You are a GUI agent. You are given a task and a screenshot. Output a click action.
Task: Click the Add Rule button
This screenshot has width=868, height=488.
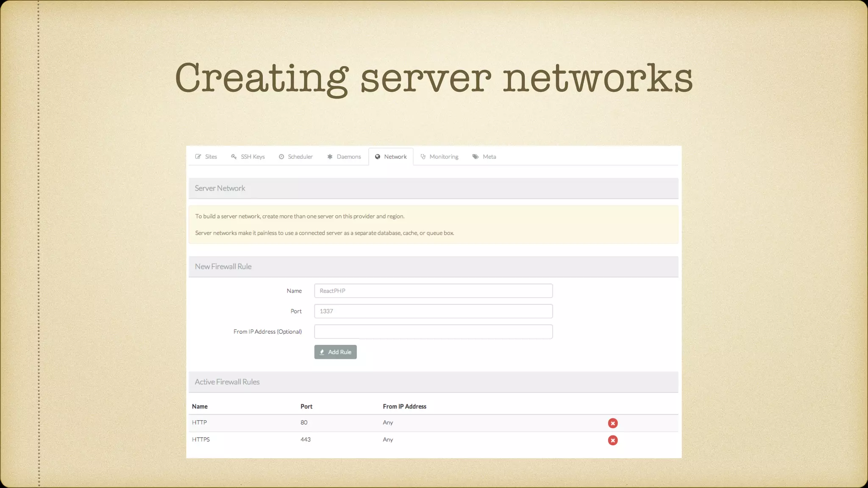pyautogui.click(x=335, y=352)
